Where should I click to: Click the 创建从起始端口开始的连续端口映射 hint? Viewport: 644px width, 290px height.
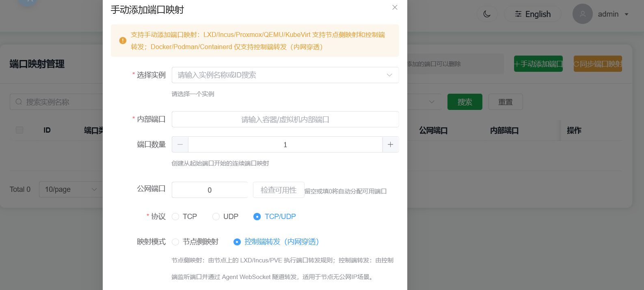pos(220,163)
